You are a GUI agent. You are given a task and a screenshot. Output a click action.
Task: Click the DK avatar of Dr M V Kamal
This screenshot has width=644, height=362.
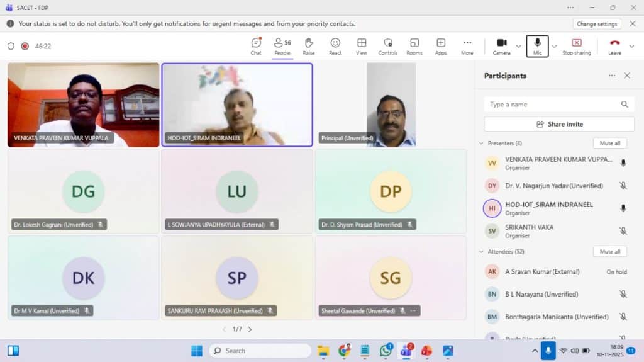point(84,278)
